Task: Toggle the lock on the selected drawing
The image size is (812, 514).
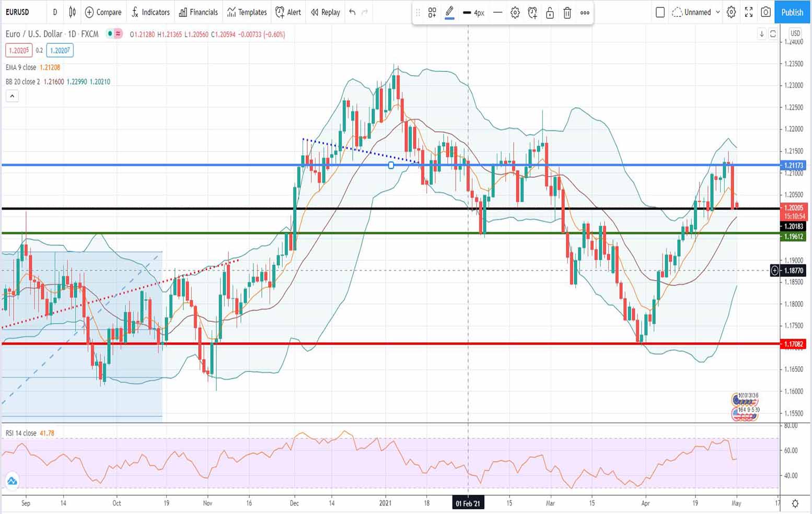Action: (x=550, y=13)
